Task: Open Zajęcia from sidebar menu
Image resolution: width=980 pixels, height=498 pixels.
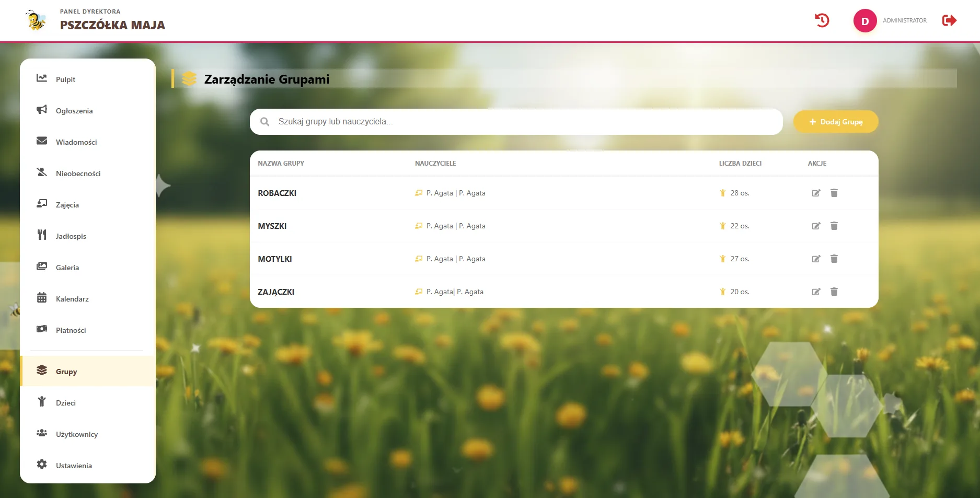Action: (88, 205)
